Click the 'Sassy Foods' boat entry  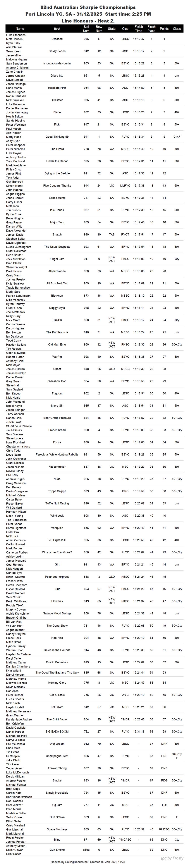click(57, 51)
